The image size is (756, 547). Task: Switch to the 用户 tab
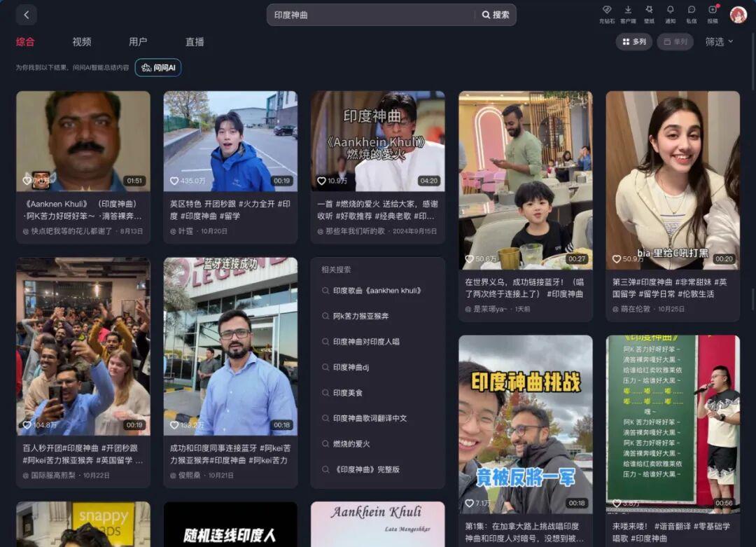138,42
